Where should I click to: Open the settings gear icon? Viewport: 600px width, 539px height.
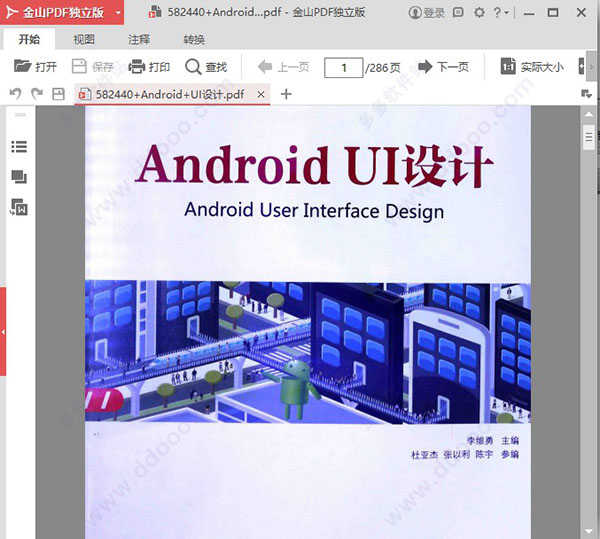coord(479,13)
